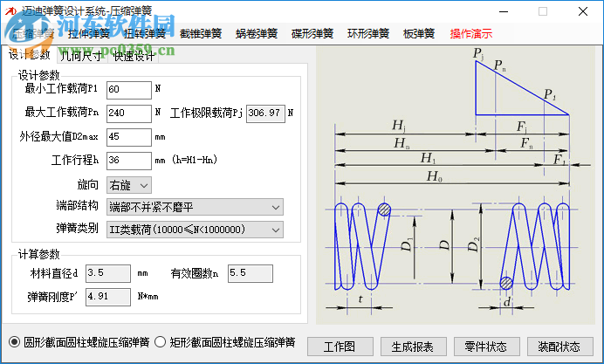Click the 零件状态 button

[487, 347]
